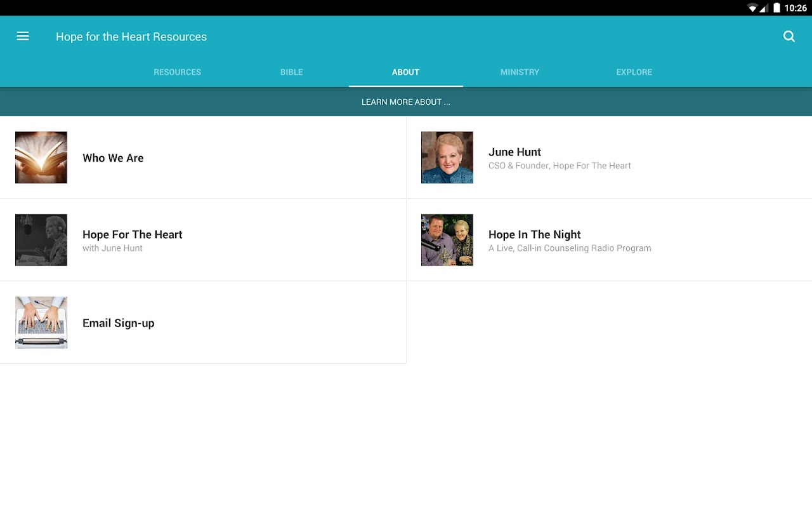Open Hope In The Night program

pos(609,240)
